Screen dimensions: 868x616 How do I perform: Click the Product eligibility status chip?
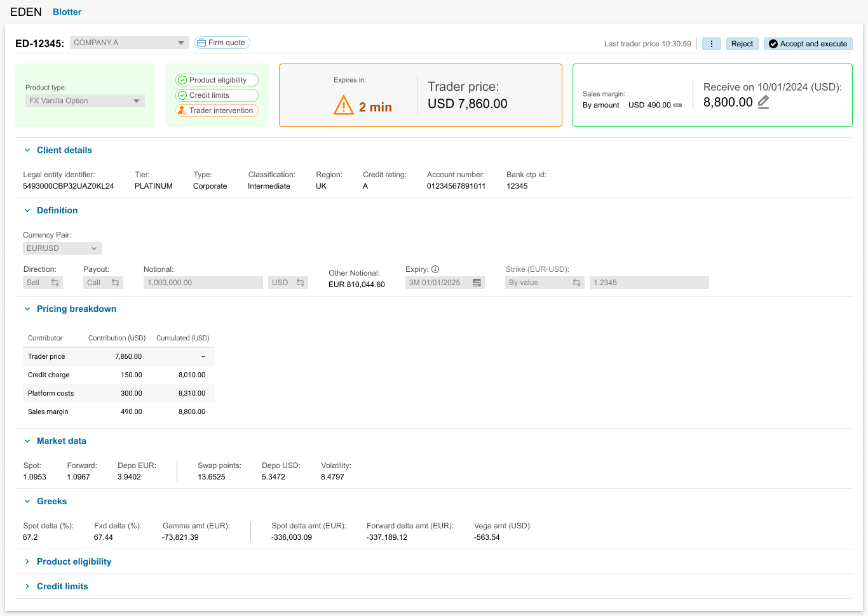(x=217, y=80)
